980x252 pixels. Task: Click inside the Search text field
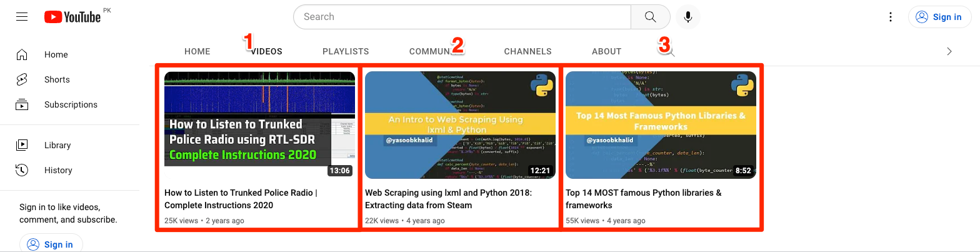pyautogui.click(x=462, y=17)
